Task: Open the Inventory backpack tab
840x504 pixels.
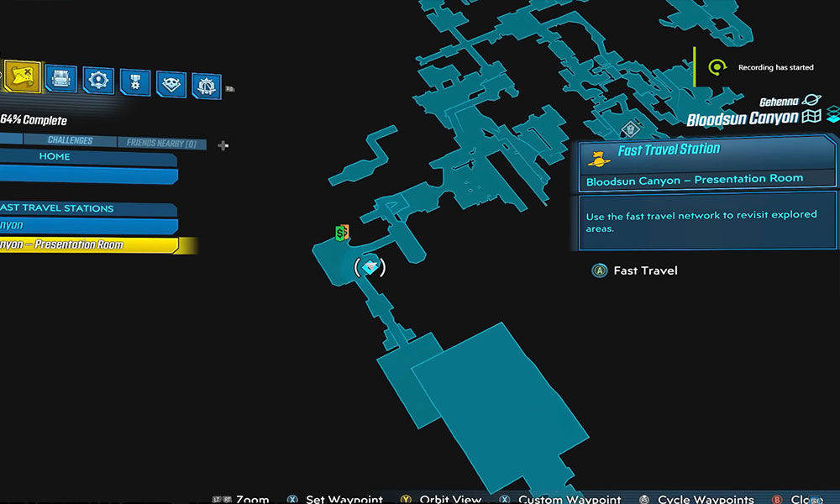Action: 61,79
